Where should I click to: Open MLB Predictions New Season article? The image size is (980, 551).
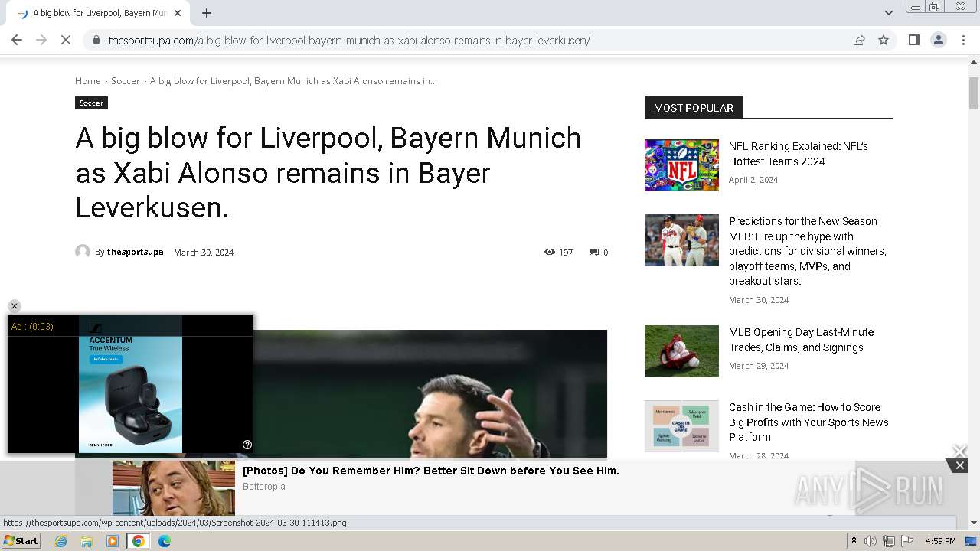coord(808,251)
